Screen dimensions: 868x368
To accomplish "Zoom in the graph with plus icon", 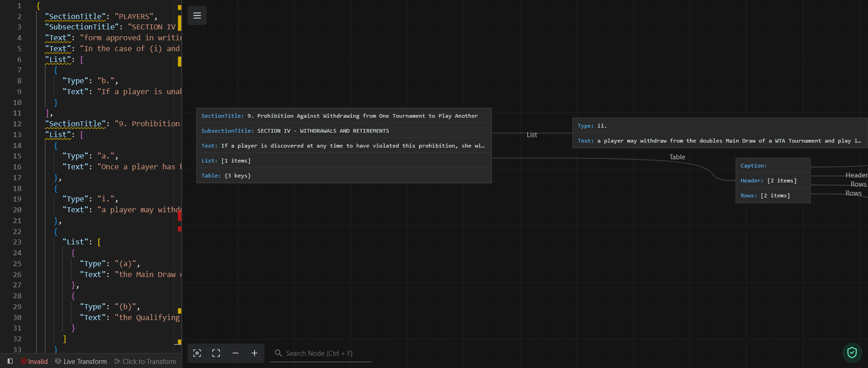I will (255, 353).
